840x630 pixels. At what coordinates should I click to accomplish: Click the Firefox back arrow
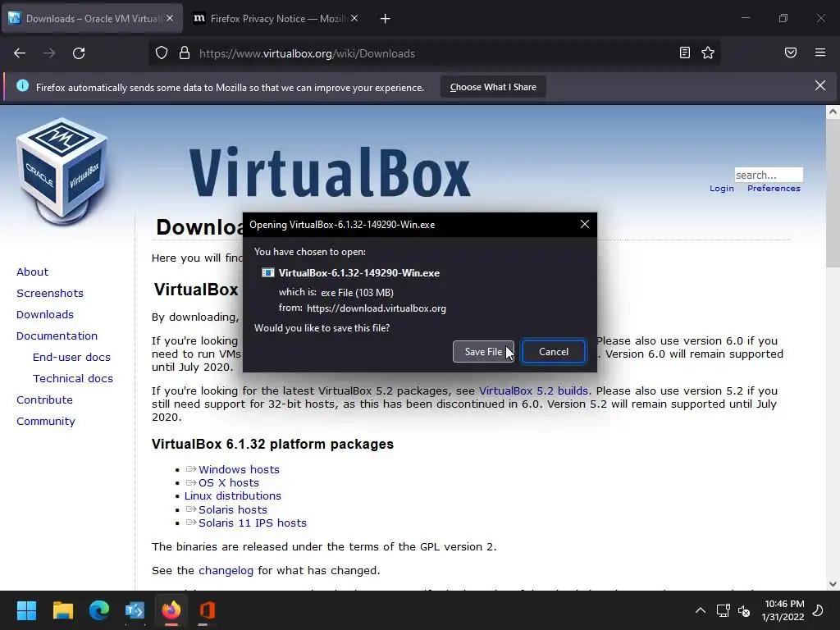tap(20, 53)
